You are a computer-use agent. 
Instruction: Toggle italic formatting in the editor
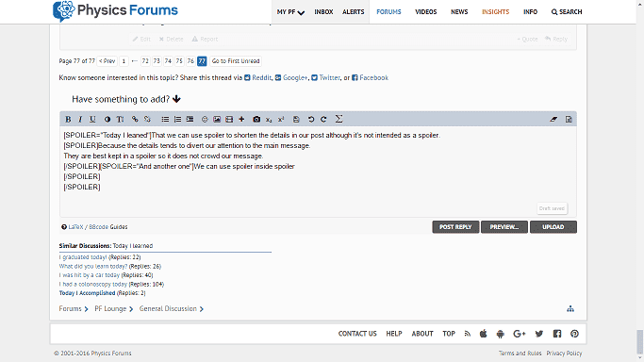click(x=80, y=120)
